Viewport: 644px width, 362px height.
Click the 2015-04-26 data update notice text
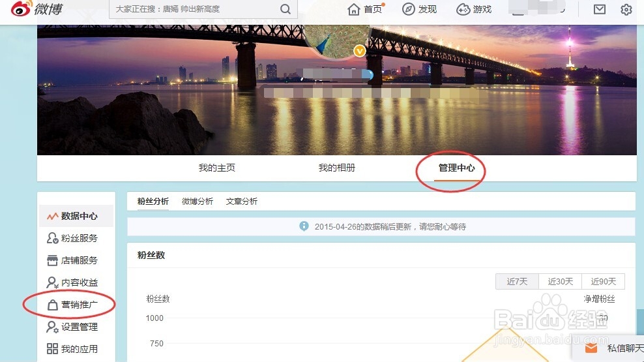point(390,227)
